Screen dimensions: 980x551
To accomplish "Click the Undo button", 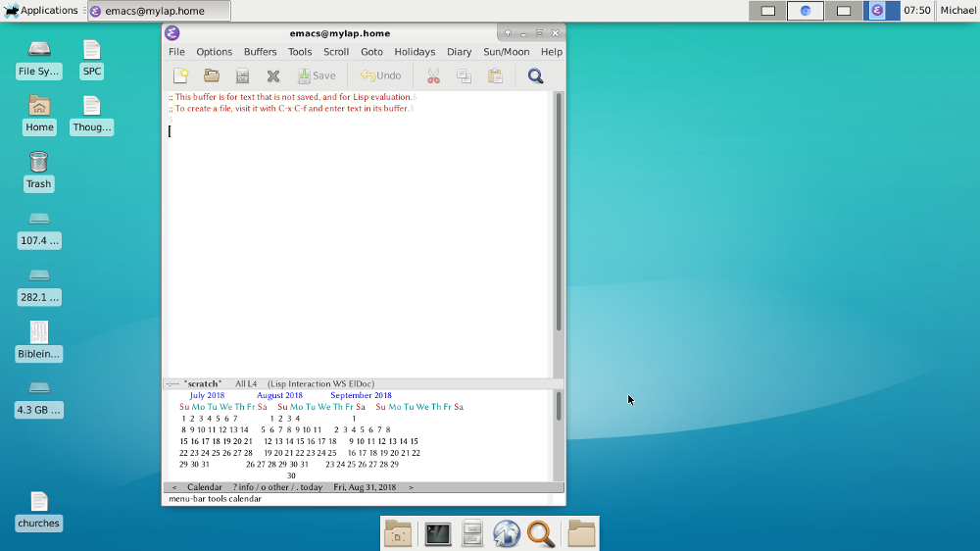I will point(380,75).
